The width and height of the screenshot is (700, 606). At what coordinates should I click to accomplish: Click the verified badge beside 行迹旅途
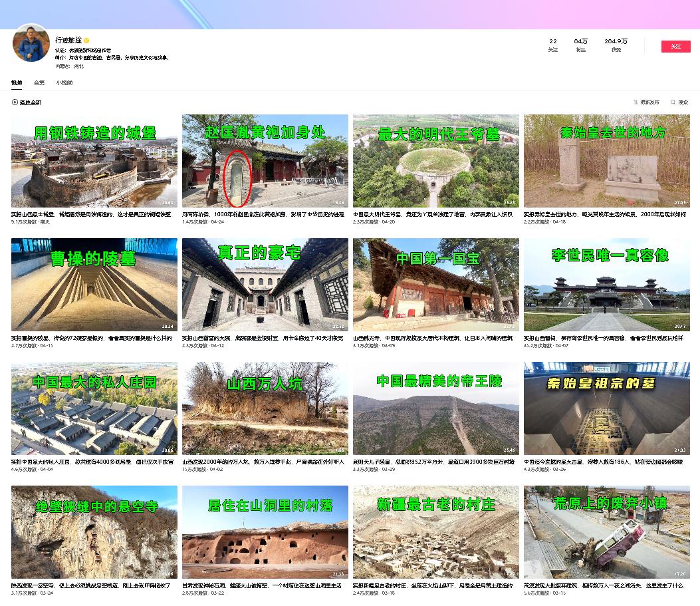coord(86,41)
